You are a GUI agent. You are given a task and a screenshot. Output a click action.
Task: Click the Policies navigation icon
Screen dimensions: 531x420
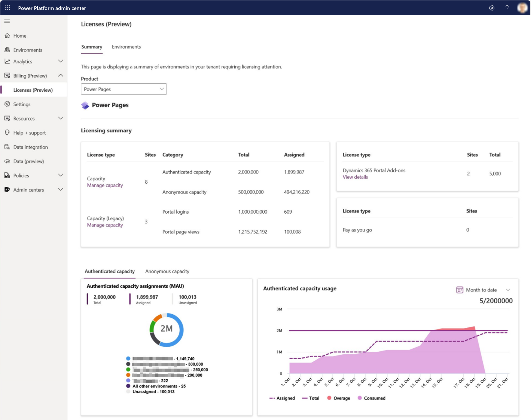8,175
